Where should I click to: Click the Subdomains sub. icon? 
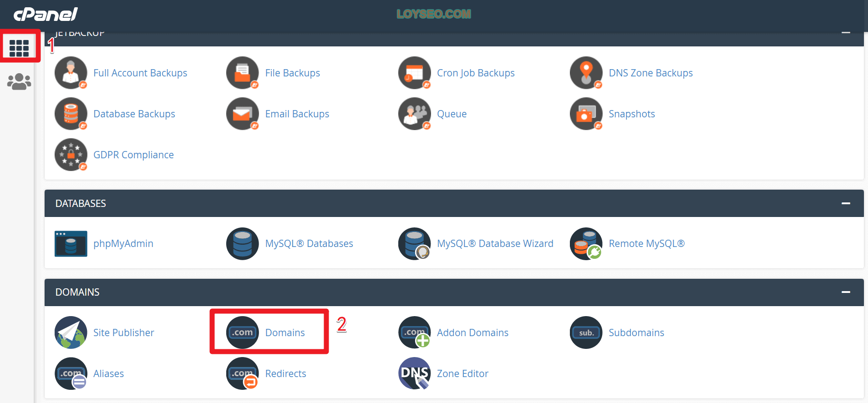[x=586, y=332]
